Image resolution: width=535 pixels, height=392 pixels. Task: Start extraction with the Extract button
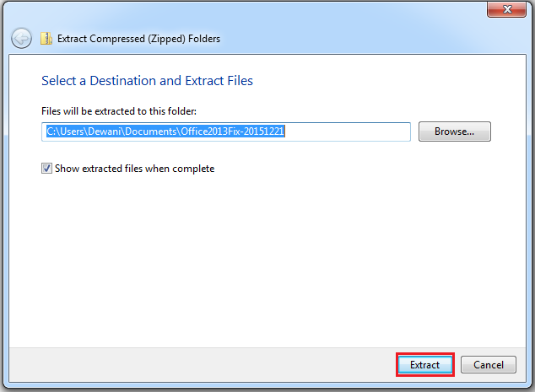pyautogui.click(x=425, y=365)
